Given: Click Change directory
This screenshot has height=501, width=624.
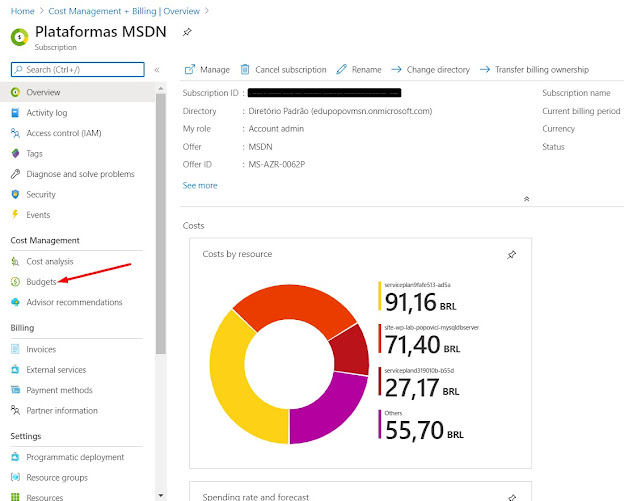Looking at the screenshot, I should click(x=430, y=70).
